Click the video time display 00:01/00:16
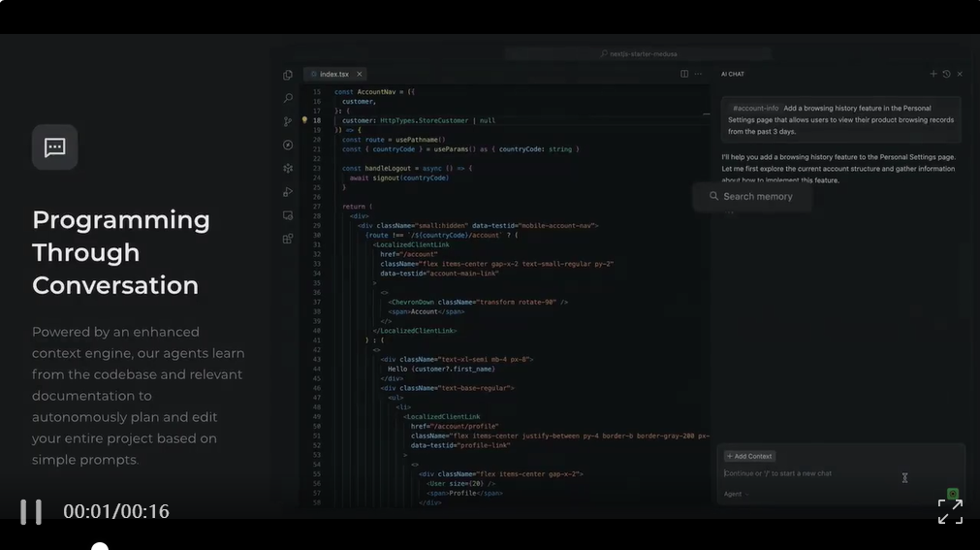 [x=116, y=511]
